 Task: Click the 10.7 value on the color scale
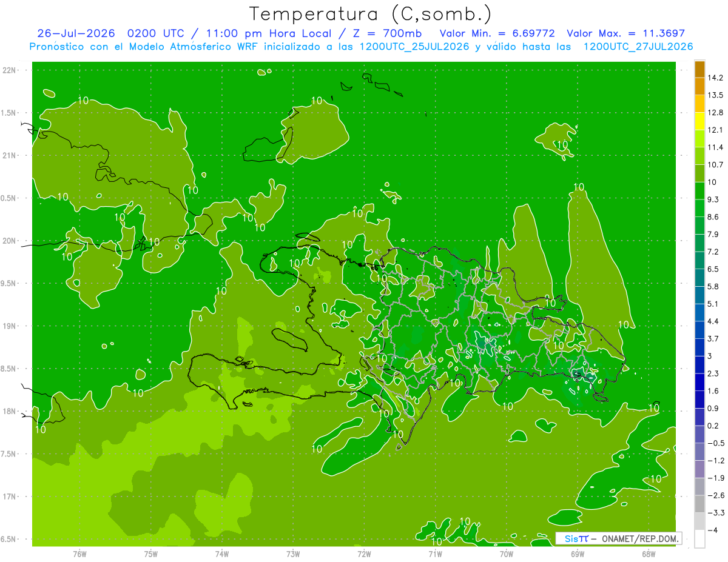click(715, 165)
